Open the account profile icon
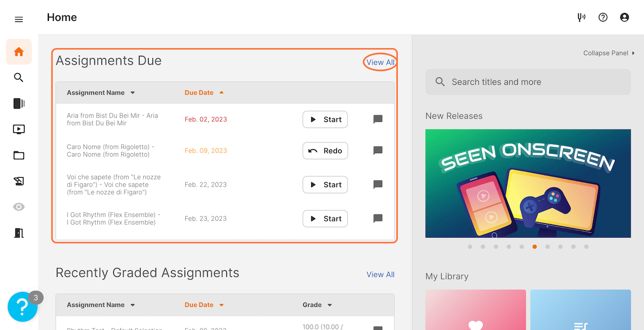 click(625, 17)
